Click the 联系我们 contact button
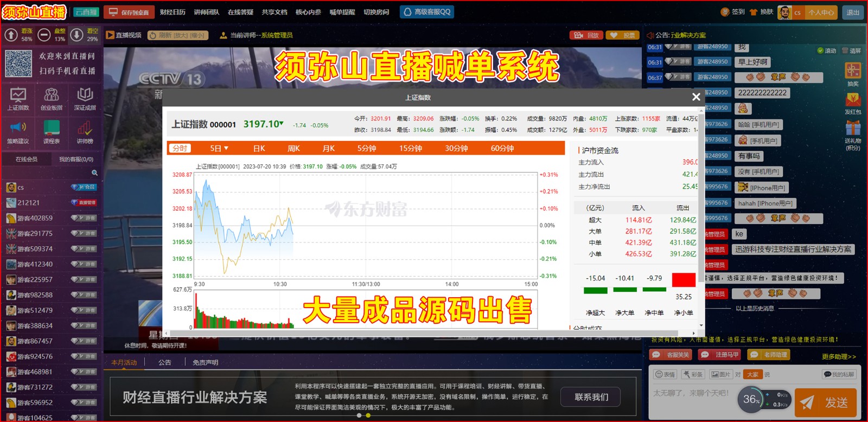 point(591,397)
